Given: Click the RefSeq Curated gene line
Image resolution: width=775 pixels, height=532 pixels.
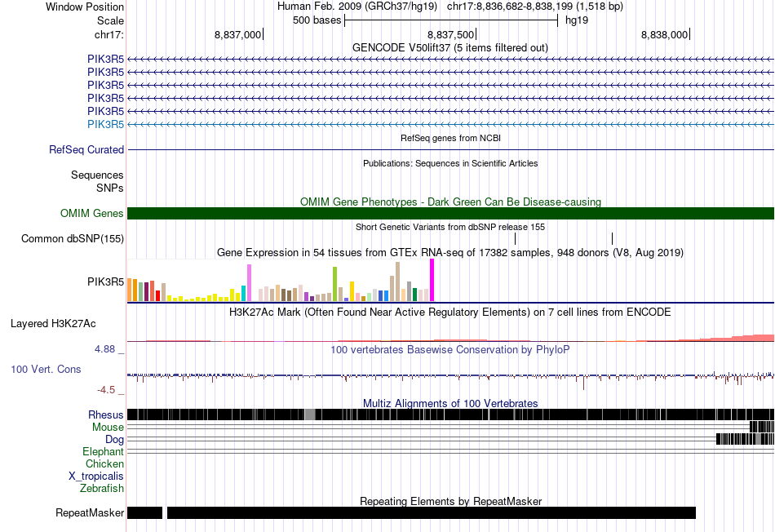Looking at the screenshot, I should point(451,149).
